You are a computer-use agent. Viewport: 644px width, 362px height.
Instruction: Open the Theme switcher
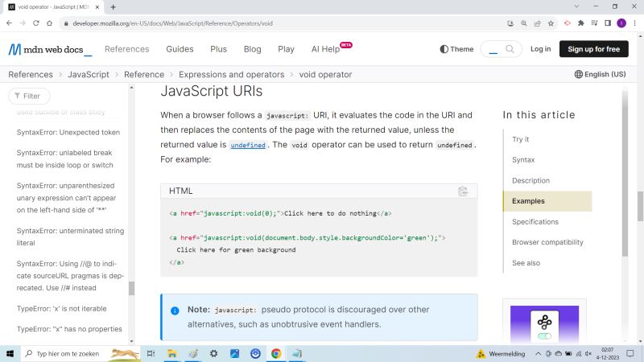point(456,49)
